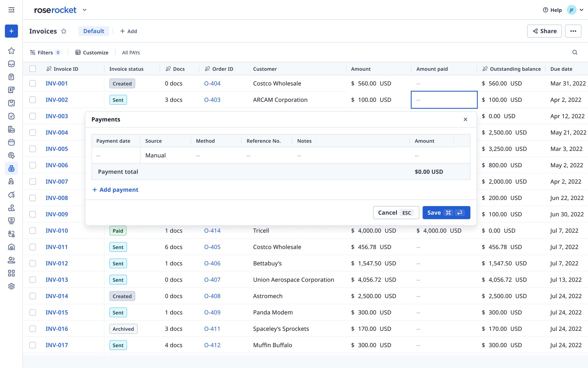Open the package box sidebar icon

[11, 103]
